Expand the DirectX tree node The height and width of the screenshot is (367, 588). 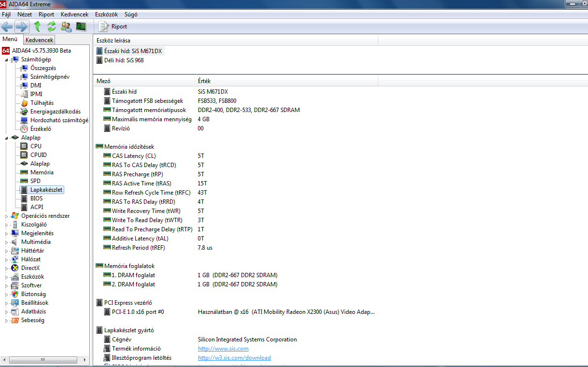pos(7,268)
